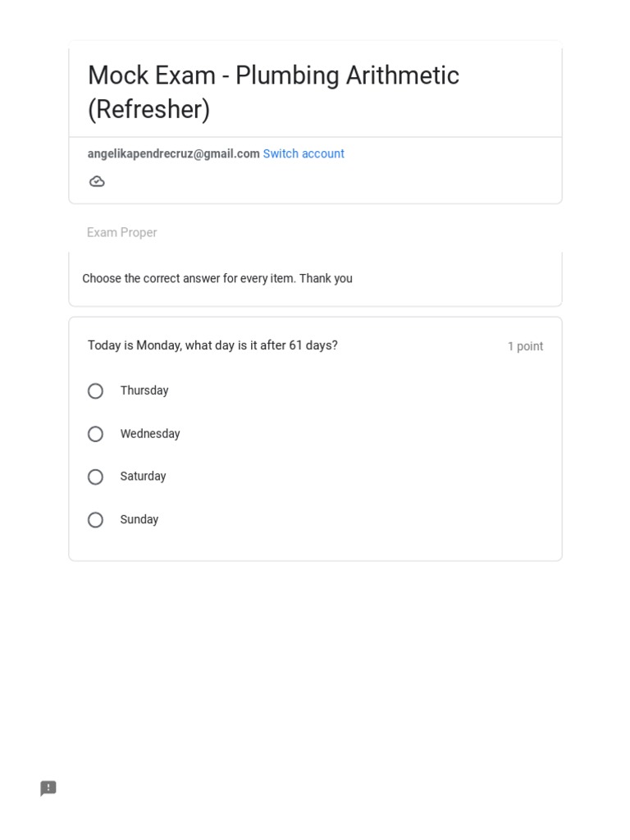Open the report problem feedback icon
This screenshot has height=840, width=630.
[x=48, y=788]
